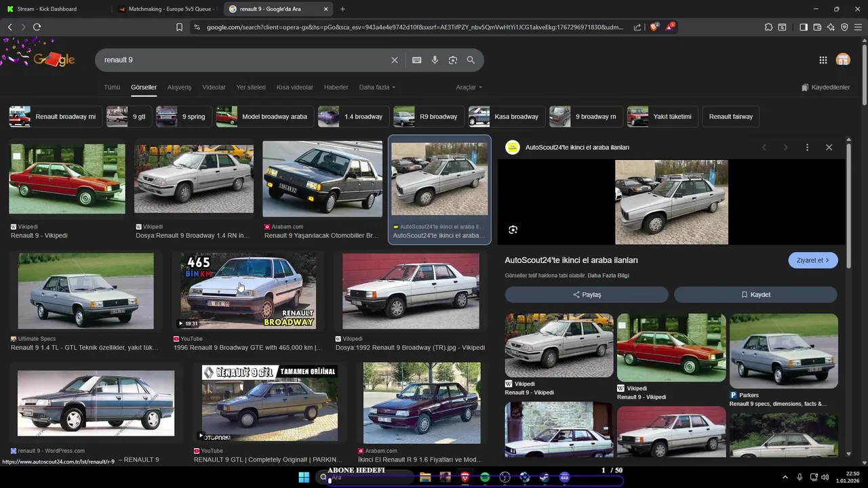Open the browser main hamburger menu
The height and width of the screenshot is (488, 868).
[x=859, y=27]
